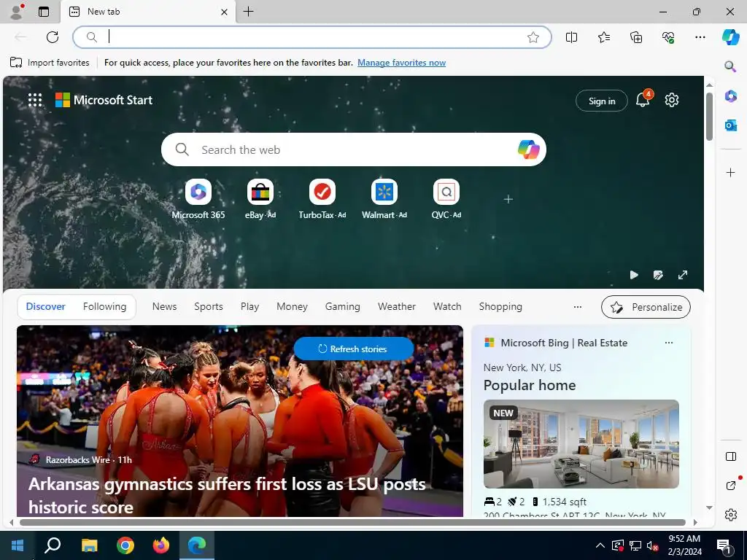Image resolution: width=747 pixels, height=560 pixels.
Task: Open QVC quick link tile
Action: pyautogui.click(x=446, y=199)
